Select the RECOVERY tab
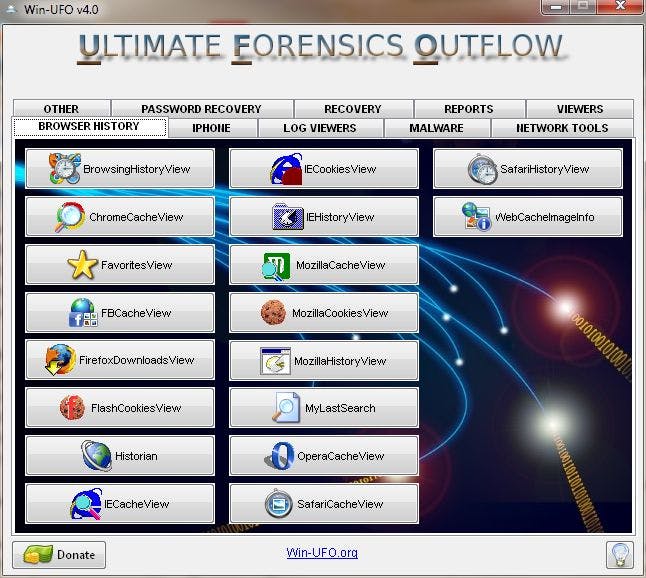Screen dimensions: 646x578 click(x=353, y=109)
